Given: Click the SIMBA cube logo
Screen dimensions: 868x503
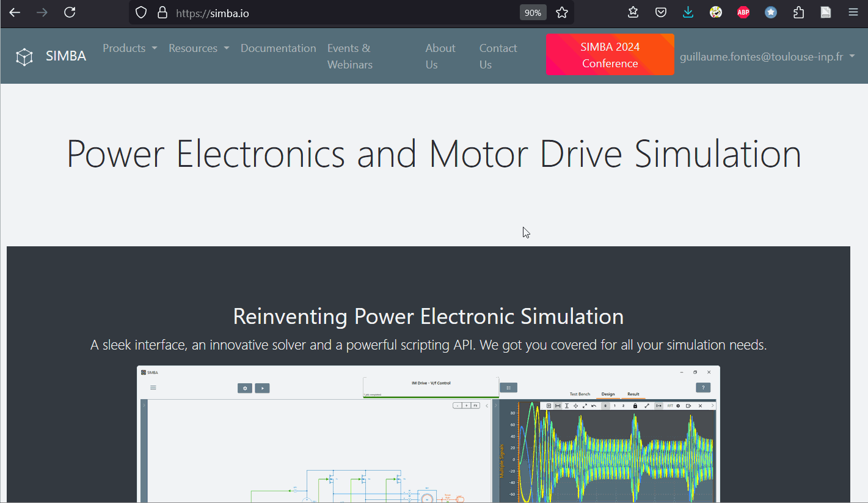Looking at the screenshot, I should (x=24, y=56).
